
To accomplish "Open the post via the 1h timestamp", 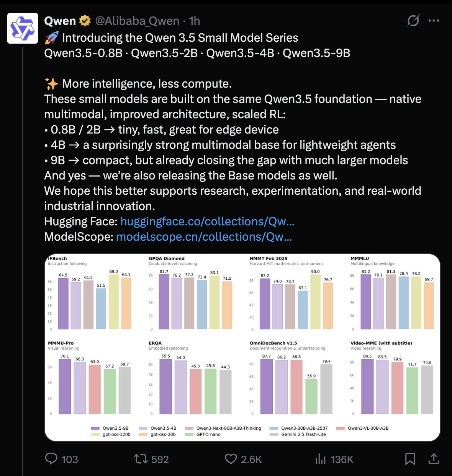I will pyautogui.click(x=195, y=21).
